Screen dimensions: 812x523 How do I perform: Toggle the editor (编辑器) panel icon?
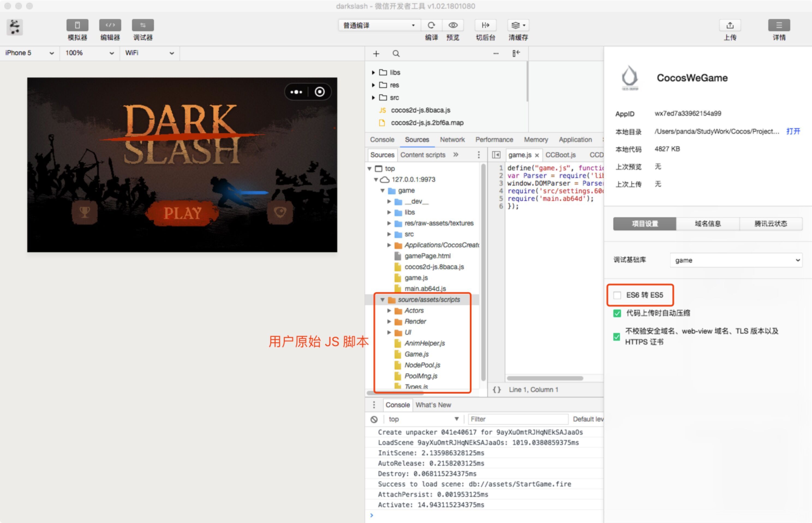pos(110,25)
